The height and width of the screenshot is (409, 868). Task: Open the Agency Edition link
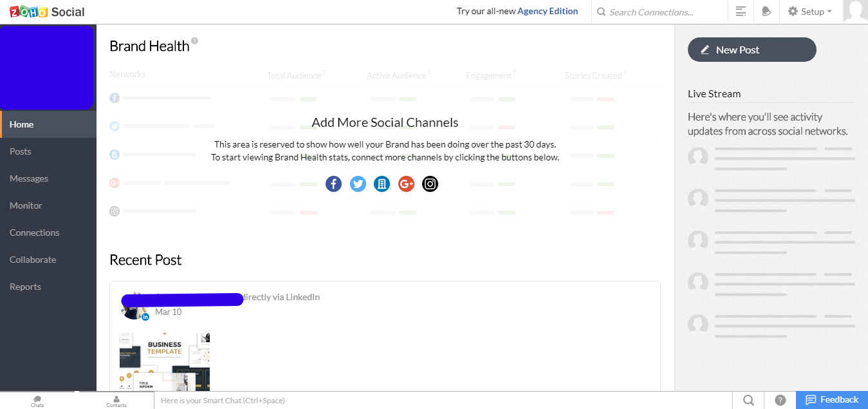click(548, 10)
